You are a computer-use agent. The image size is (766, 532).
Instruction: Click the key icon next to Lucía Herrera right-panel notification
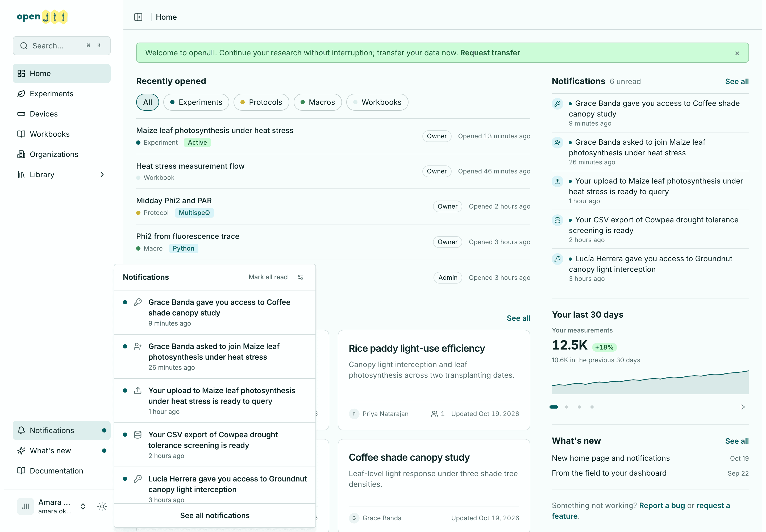click(x=557, y=259)
